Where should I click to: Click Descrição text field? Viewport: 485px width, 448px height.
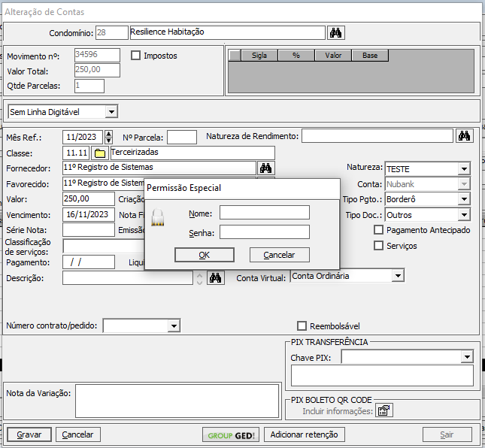128,277
